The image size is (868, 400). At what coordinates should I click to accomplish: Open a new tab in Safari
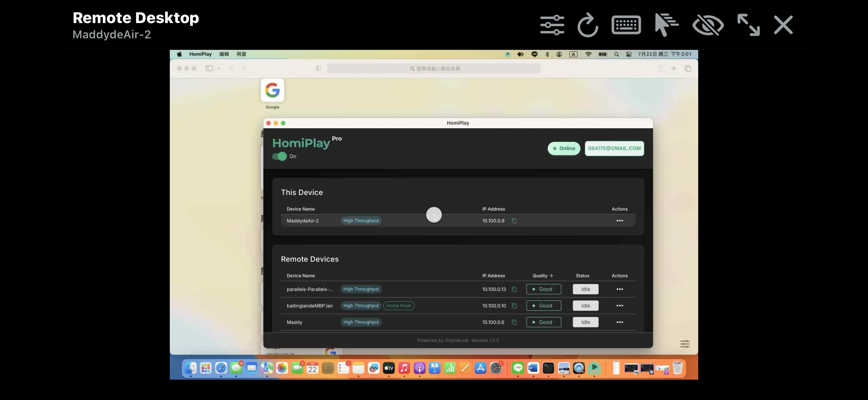point(674,69)
